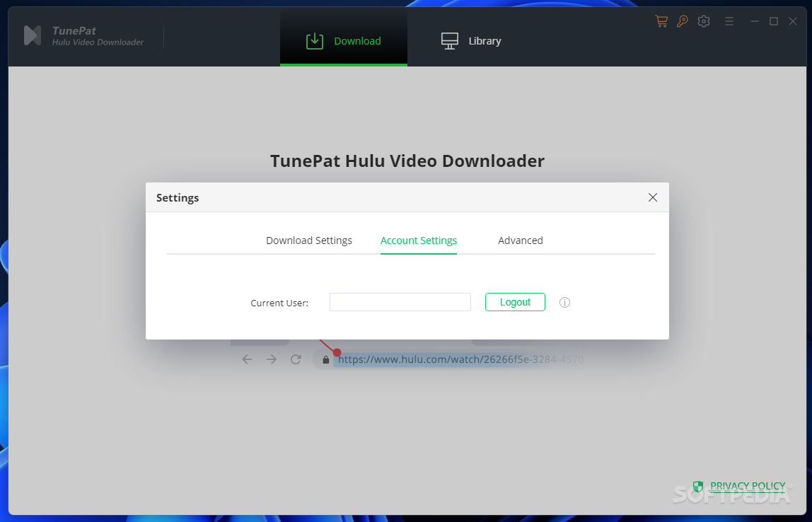Open the shopping cart purchase icon

click(x=661, y=21)
